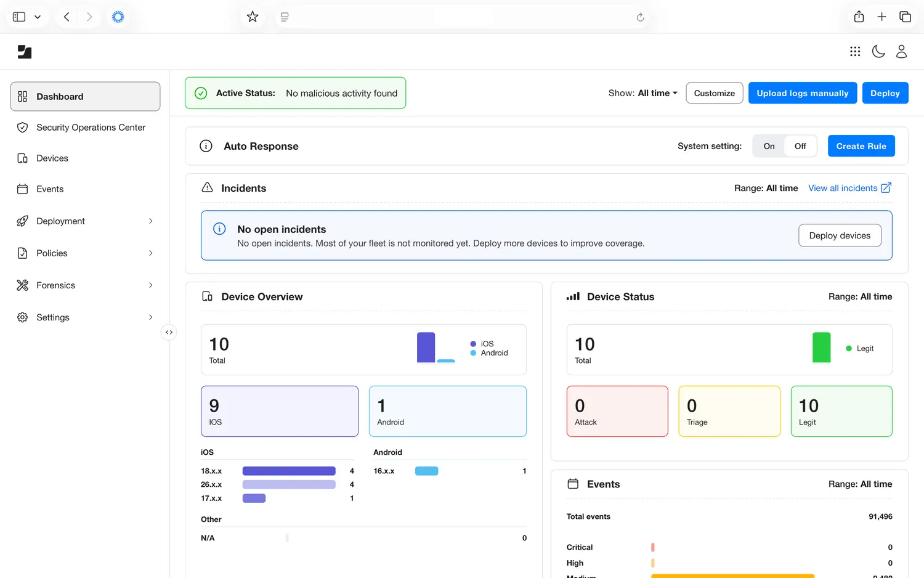The width and height of the screenshot is (924, 578).
Task: Open the apps grid menu icon
Action: [x=855, y=52]
